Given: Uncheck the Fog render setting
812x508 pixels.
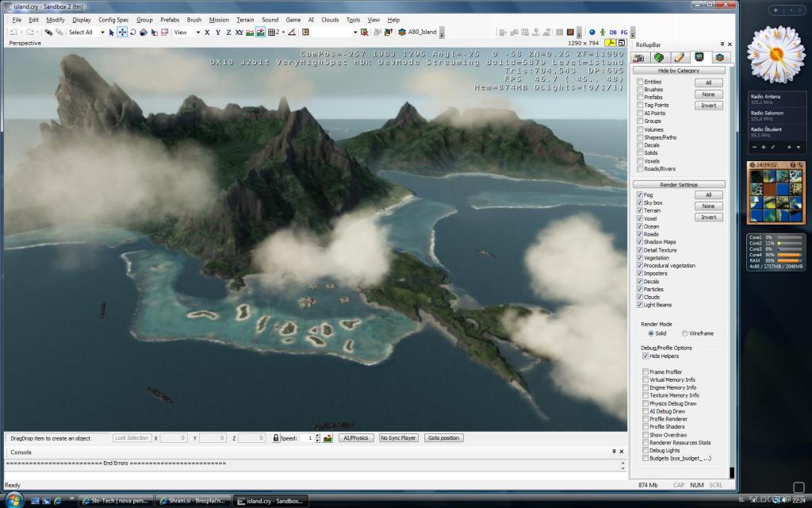Looking at the screenshot, I should [640, 195].
